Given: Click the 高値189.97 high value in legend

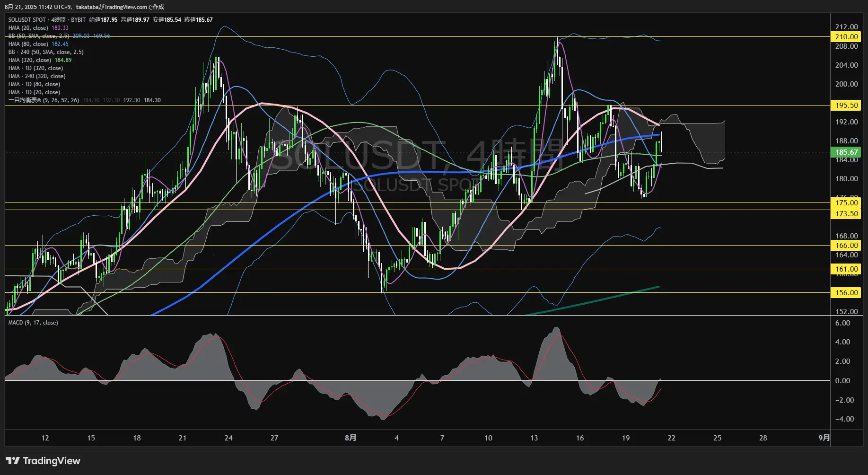Looking at the screenshot, I should coord(135,20).
